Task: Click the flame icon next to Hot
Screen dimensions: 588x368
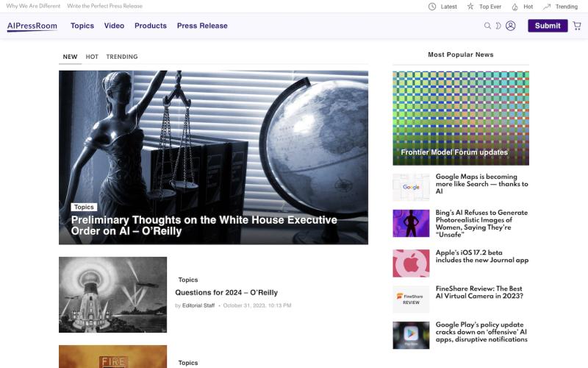Action: (515, 7)
